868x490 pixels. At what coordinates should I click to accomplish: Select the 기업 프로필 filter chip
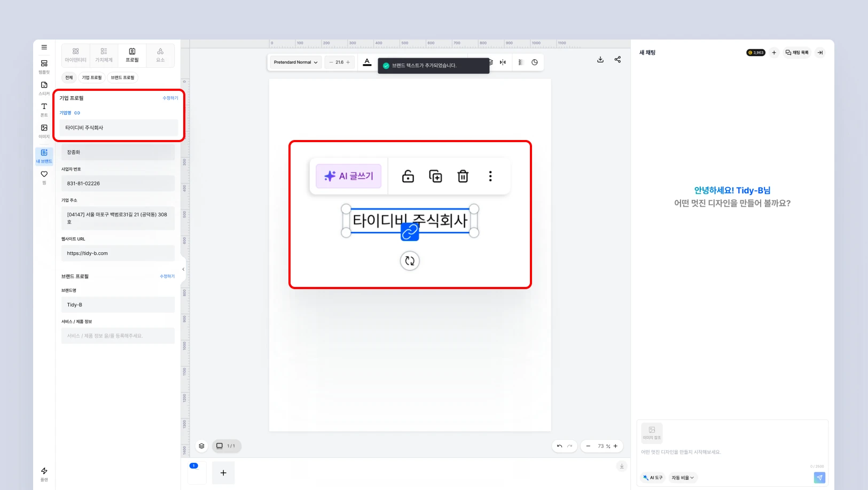pyautogui.click(x=92, y=77)
